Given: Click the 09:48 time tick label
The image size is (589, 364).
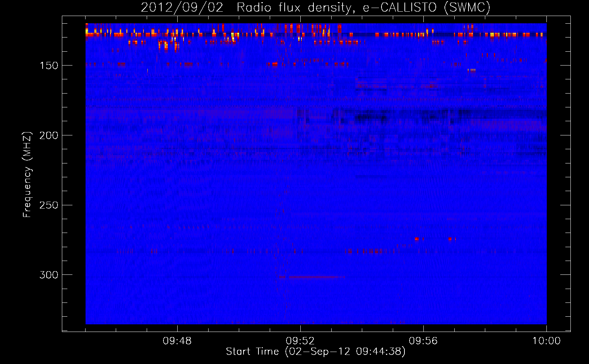Looking at the screenshot, I should tap(177, 341).
